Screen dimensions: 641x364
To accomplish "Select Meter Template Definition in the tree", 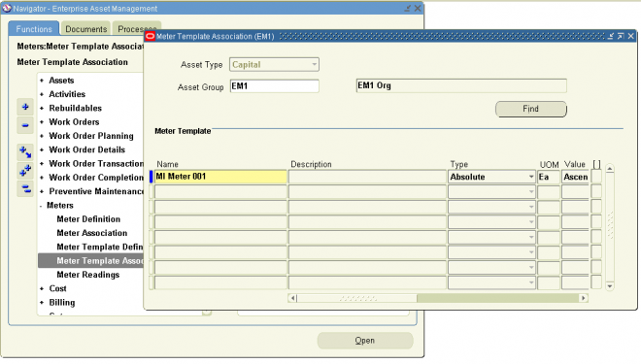I will 100,248.
